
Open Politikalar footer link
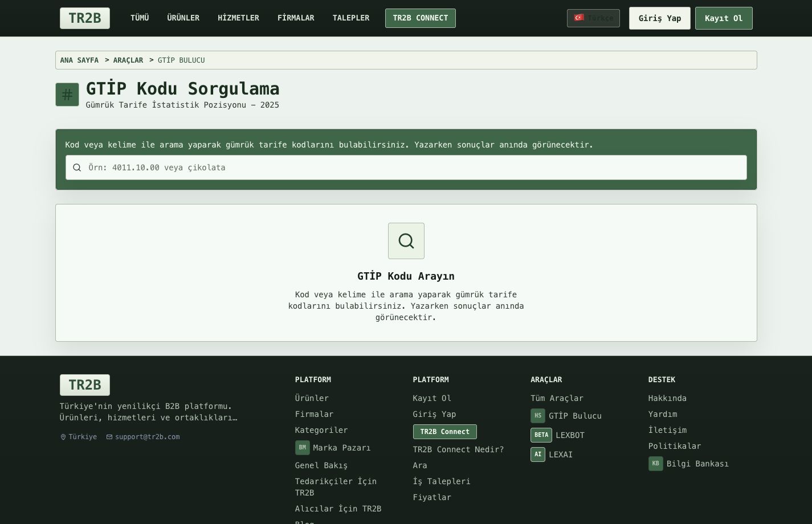click(675, 446)
